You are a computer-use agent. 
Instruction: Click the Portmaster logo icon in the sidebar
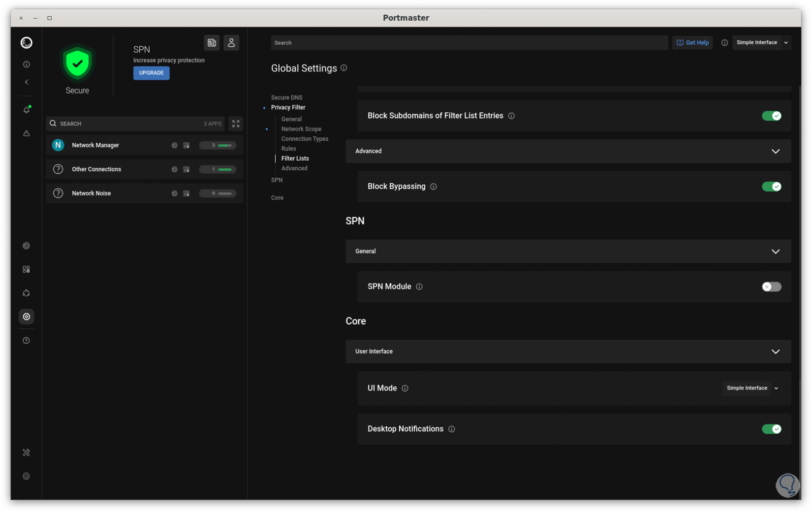tap(27, 43)
